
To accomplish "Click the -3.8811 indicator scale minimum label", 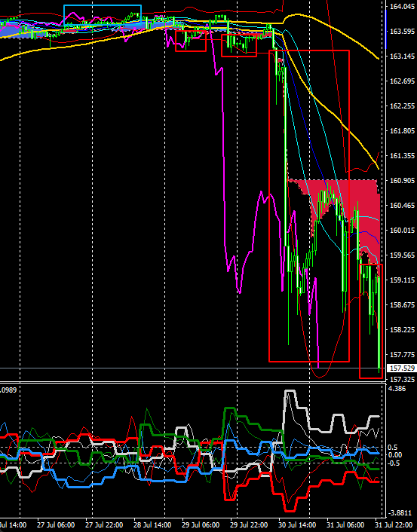I will [x=400, y=513].
